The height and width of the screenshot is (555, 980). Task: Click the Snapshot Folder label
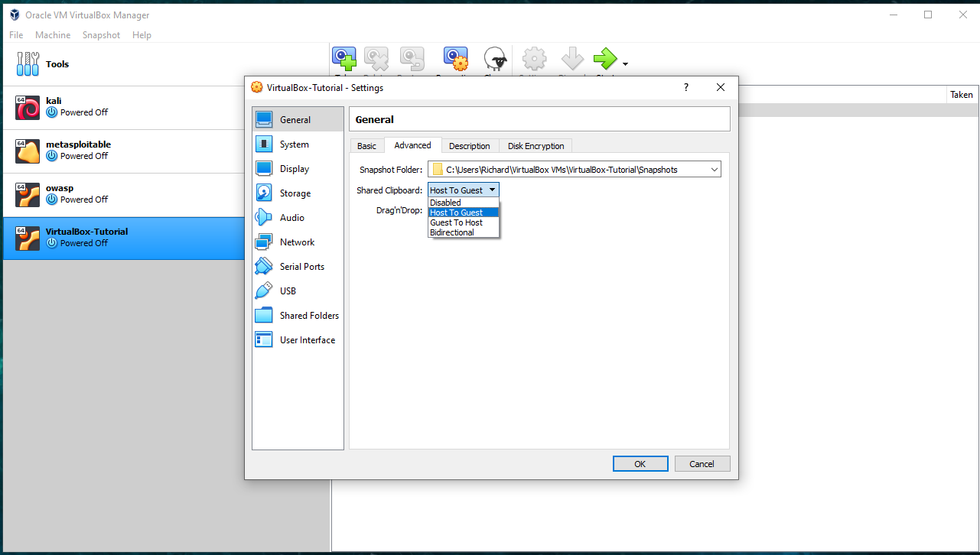[391, 170]
